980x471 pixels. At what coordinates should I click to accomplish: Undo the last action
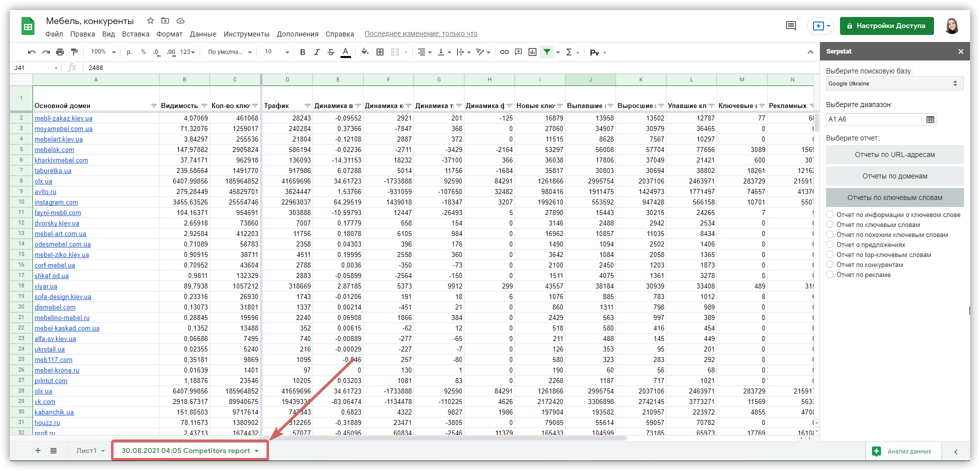32,52
